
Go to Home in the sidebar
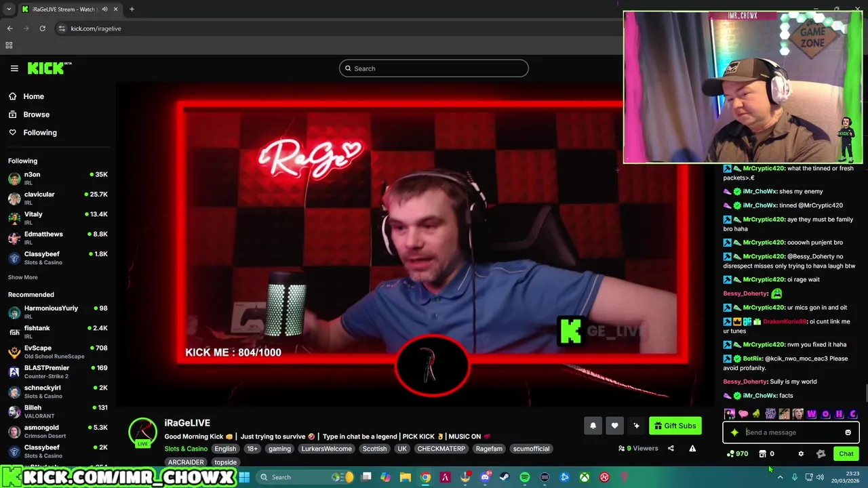click(33, 96)
